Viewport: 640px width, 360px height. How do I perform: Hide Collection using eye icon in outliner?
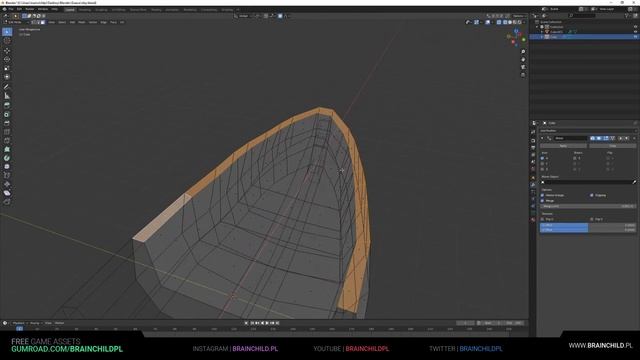tap(635, 27)
